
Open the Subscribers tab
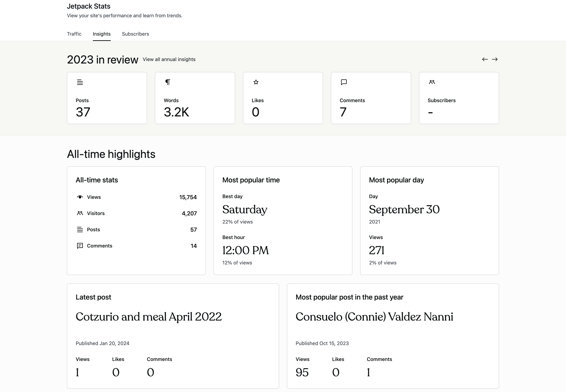point(135,34)
